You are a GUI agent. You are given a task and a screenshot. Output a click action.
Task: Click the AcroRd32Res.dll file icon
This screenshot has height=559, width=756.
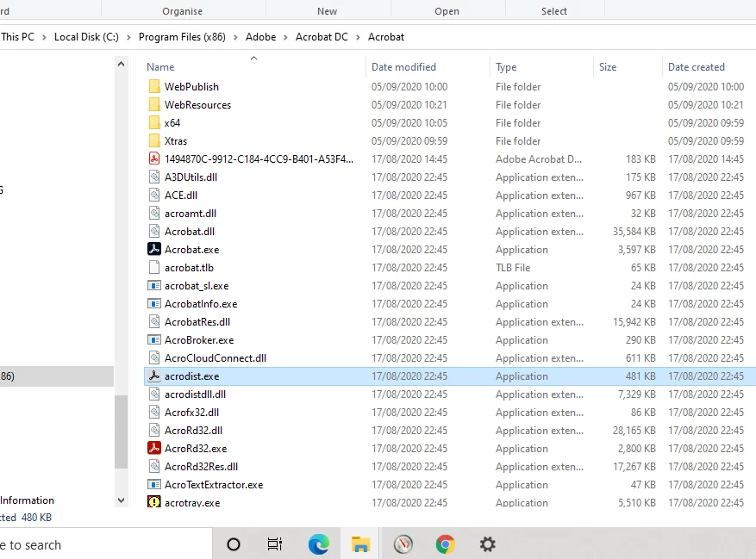(x=154, y=467)
